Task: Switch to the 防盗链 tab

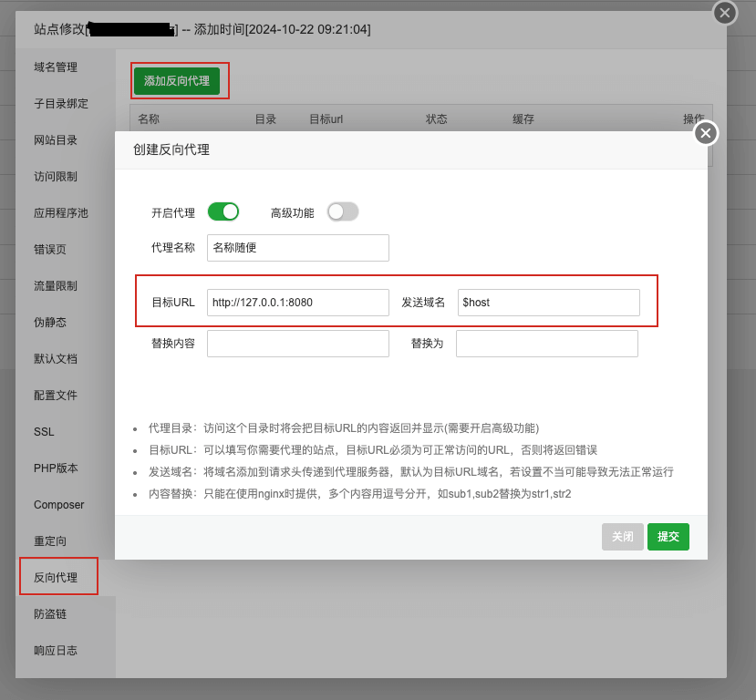Action: pyautogui.click(x=49, y=614)
